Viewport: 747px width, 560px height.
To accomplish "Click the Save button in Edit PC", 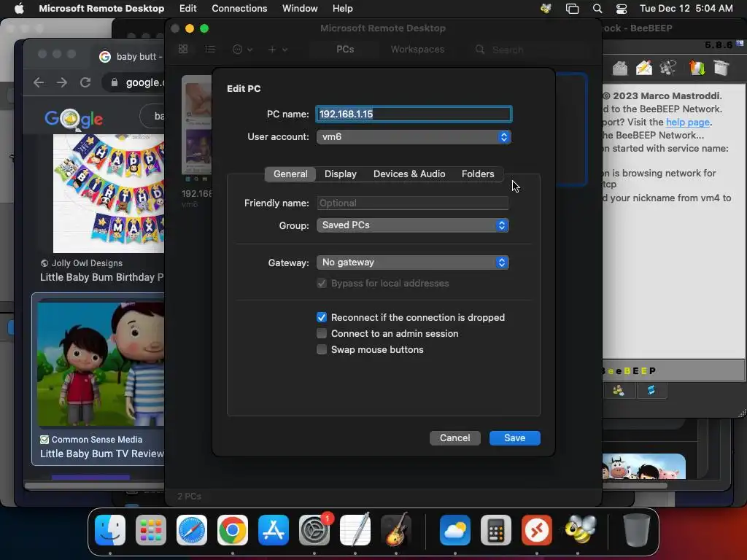I will (x=514, y=437).
